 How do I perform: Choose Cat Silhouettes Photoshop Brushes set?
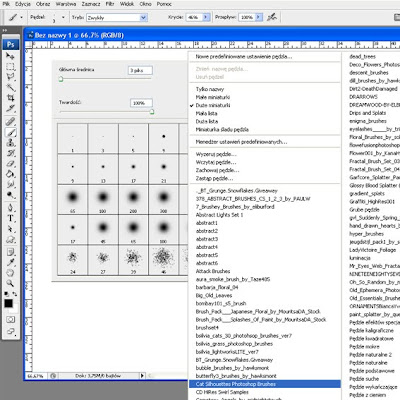[265, 384]
